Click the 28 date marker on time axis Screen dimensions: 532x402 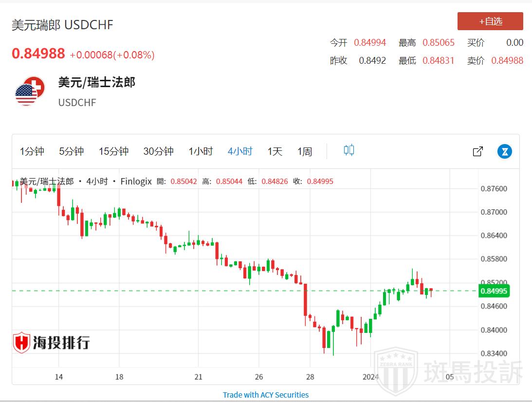tap(310, 377)
